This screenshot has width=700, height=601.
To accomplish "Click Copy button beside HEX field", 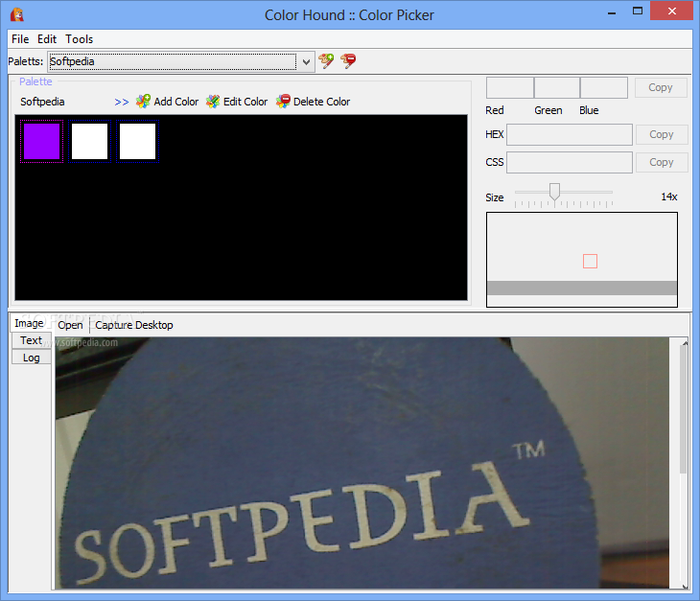I will point(662,134).
